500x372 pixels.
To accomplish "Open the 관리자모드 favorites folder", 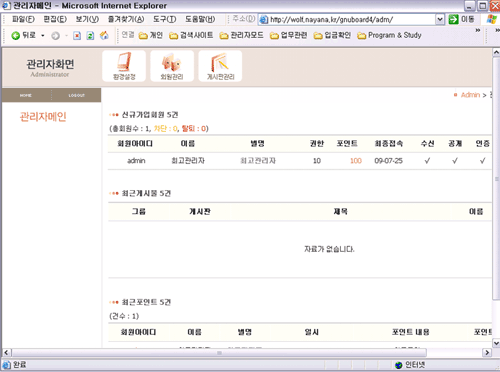I will point(242,35).
